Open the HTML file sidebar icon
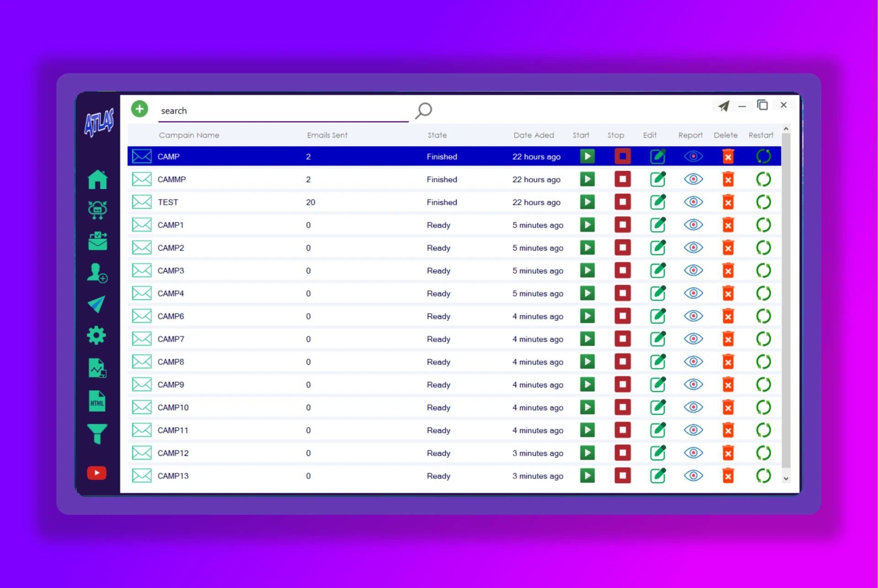Image resolution: width=878 pixels, height=588 pixels. pos(97,401)
